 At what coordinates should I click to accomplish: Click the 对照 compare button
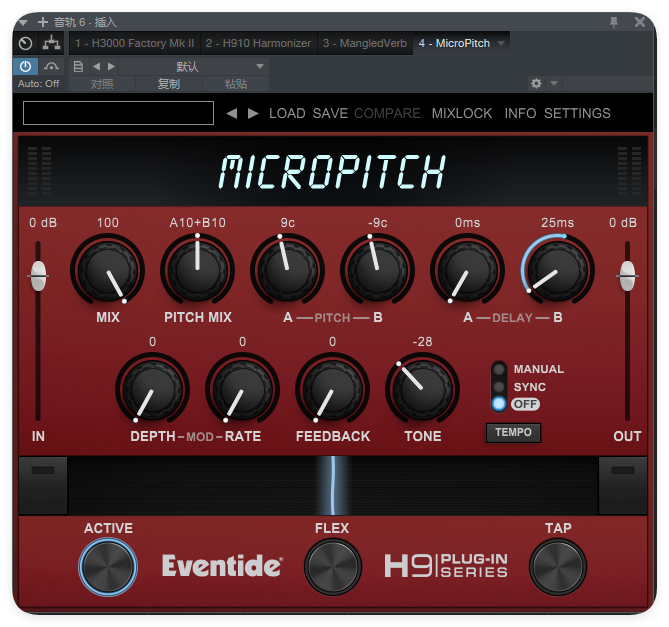pyautogui.click(x=102, y=84)
